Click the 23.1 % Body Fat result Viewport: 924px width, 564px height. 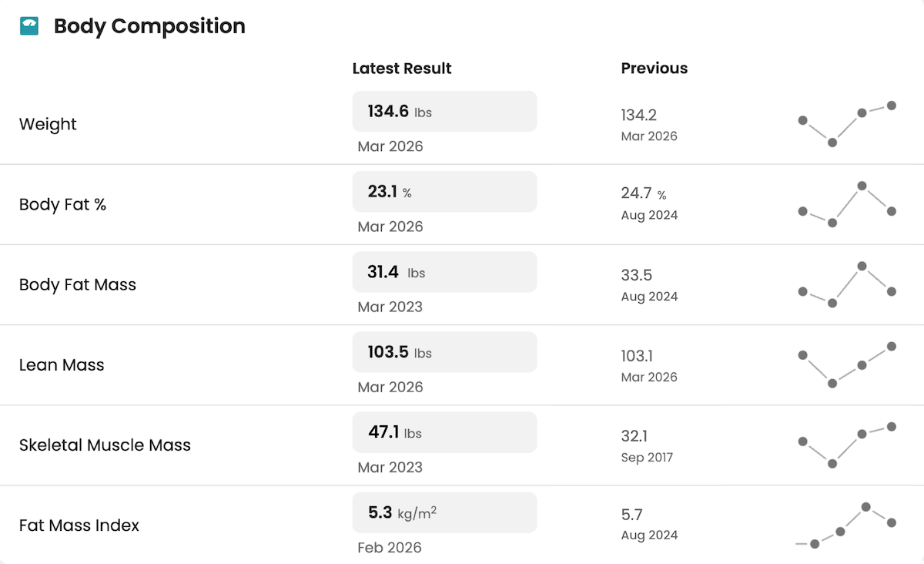[x=444, y=191]
